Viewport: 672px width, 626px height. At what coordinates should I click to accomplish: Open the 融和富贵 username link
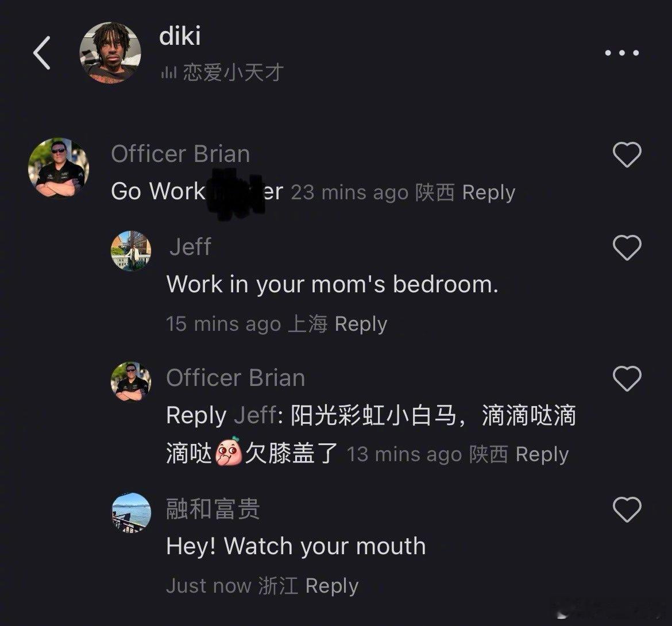click(213, 509)
